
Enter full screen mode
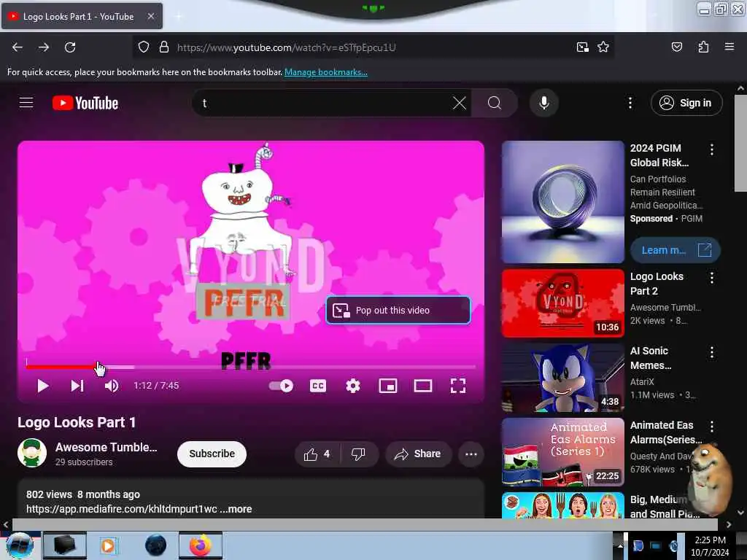(x=458, y=386)
